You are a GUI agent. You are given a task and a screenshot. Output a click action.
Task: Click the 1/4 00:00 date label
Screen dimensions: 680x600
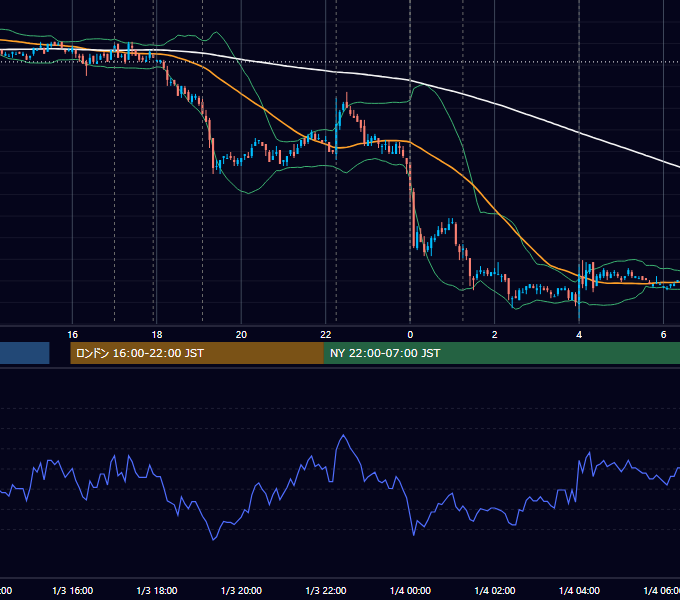[410, 591]
